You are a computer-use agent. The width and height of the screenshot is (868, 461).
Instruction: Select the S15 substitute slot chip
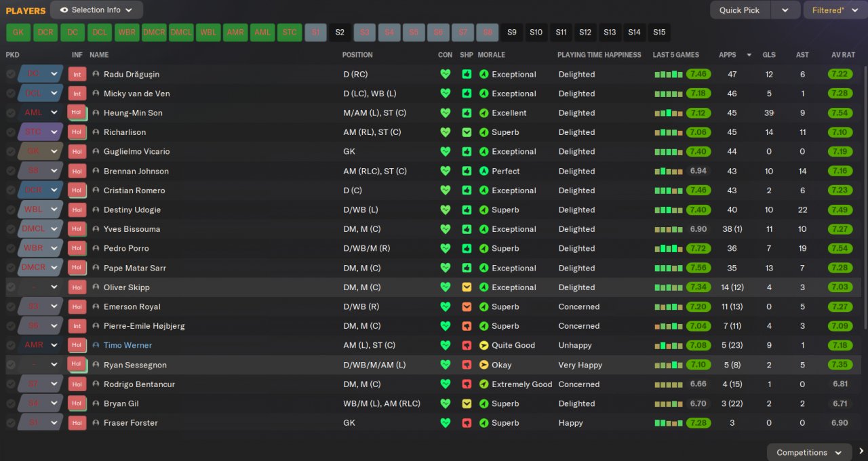(658, 33)
